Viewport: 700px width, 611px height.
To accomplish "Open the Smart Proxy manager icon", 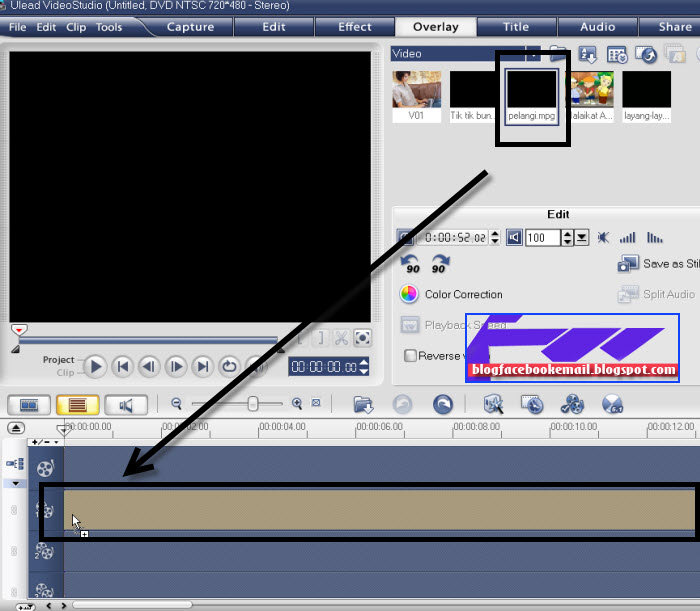I will (x=494, y=404).
